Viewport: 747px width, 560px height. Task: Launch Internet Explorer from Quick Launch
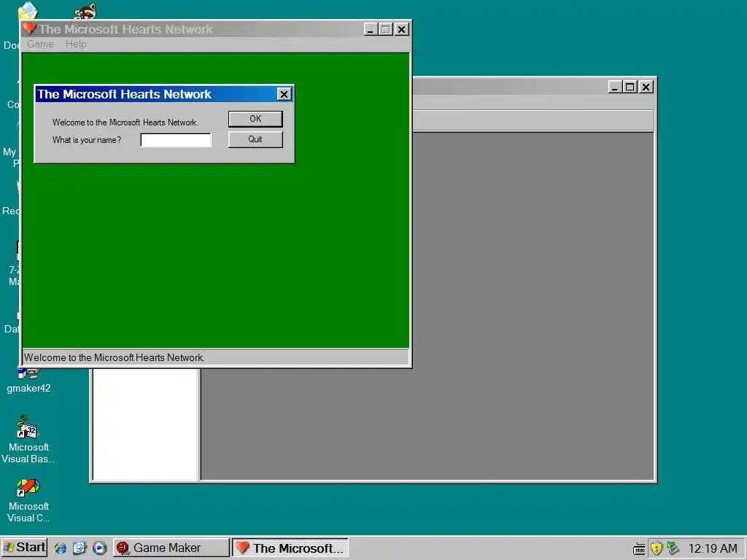[x=61, y=548]
